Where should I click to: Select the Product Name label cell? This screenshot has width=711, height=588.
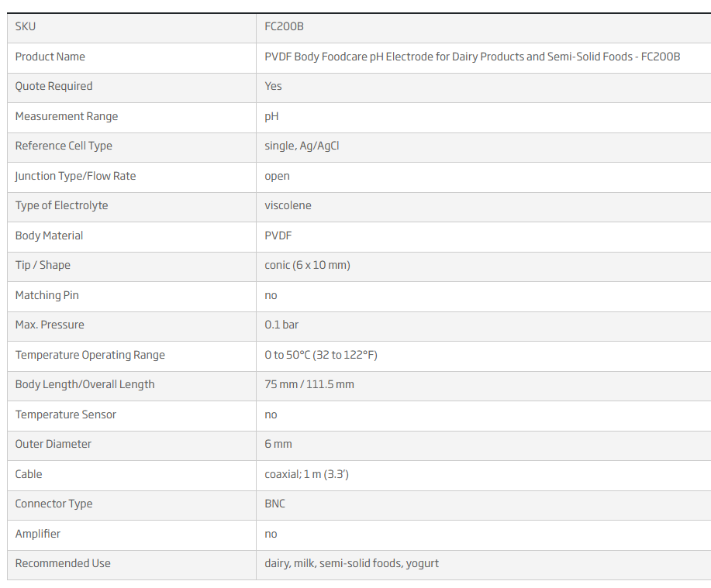point(132,58)
